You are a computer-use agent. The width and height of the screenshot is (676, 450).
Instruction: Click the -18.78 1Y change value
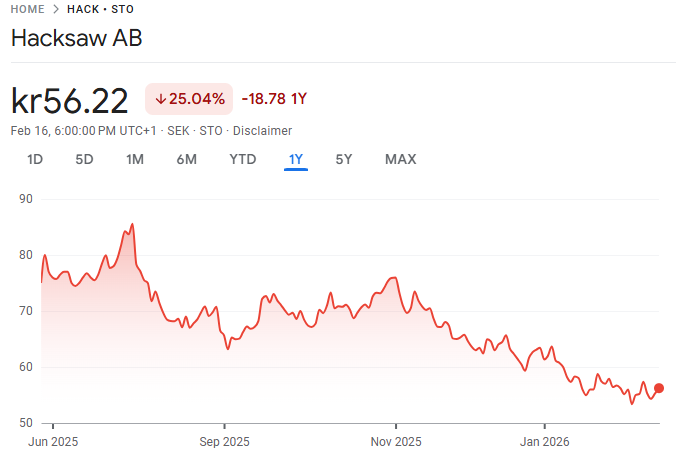pyautogui.click(x=274, y=99)
